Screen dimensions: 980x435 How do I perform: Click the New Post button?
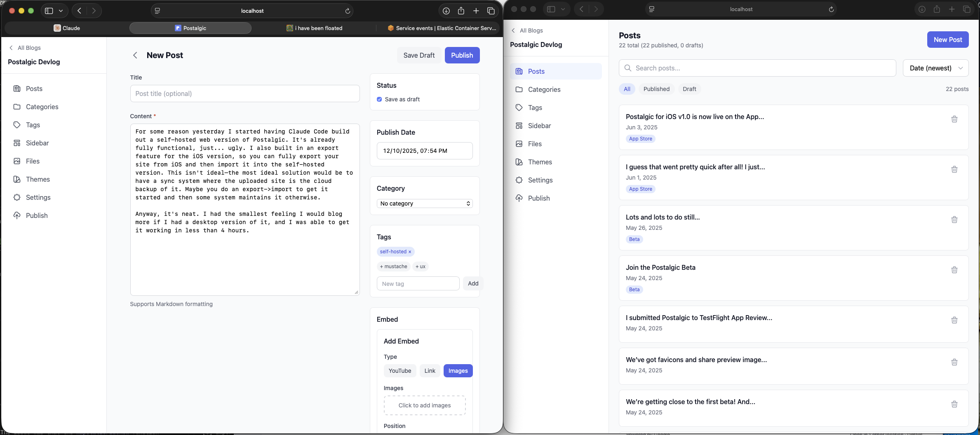(x=947, y=40)
